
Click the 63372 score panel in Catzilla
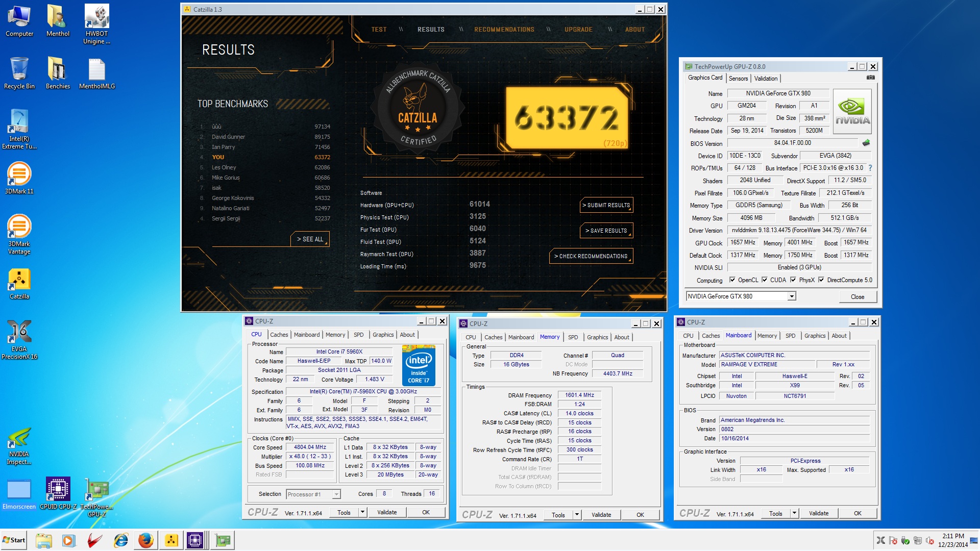568,118
